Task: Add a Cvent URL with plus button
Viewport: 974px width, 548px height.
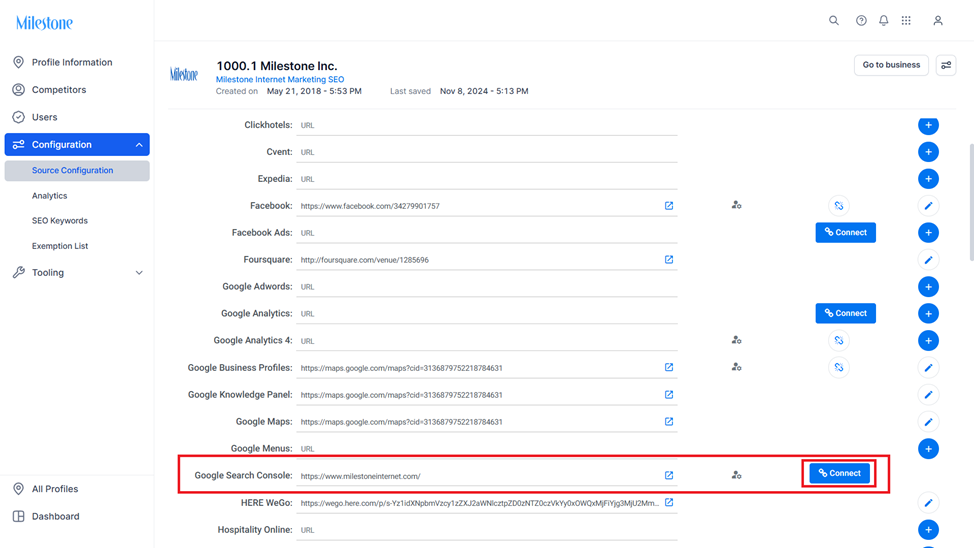Action: pyautogui.click(x=928, y=152)
